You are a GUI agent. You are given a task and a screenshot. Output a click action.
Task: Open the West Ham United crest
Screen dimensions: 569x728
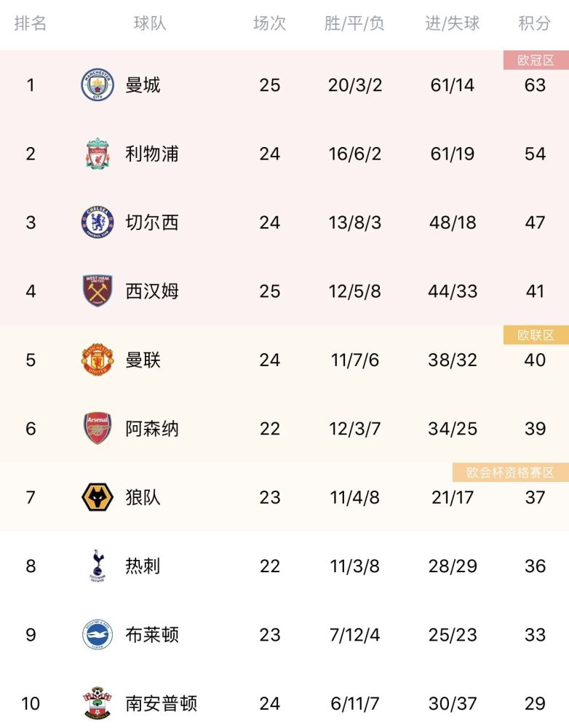(x=98, y=291)
